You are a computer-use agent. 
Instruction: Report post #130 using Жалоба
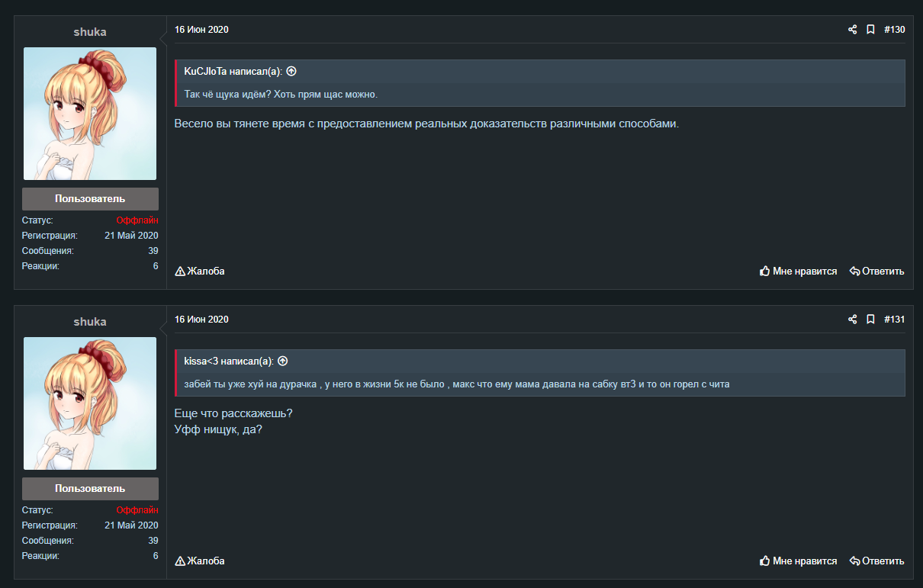pyautogui.click(x=200, y=271)
